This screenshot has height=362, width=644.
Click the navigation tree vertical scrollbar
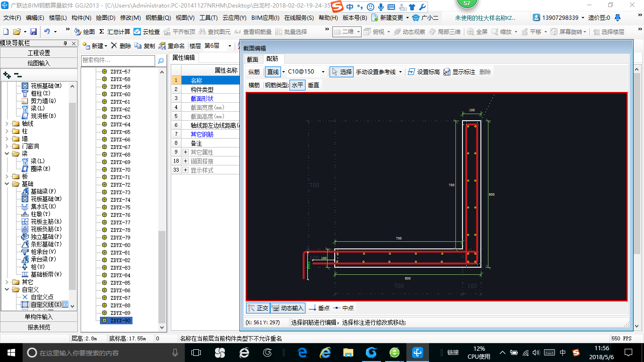coord(73,196)
